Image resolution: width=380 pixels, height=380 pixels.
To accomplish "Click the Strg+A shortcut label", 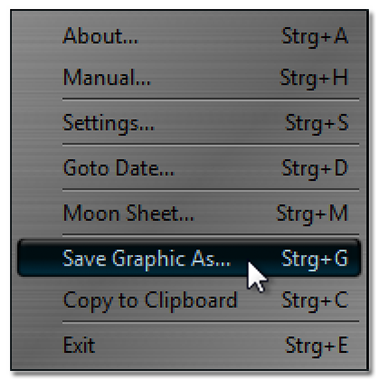I will point(315,36).
